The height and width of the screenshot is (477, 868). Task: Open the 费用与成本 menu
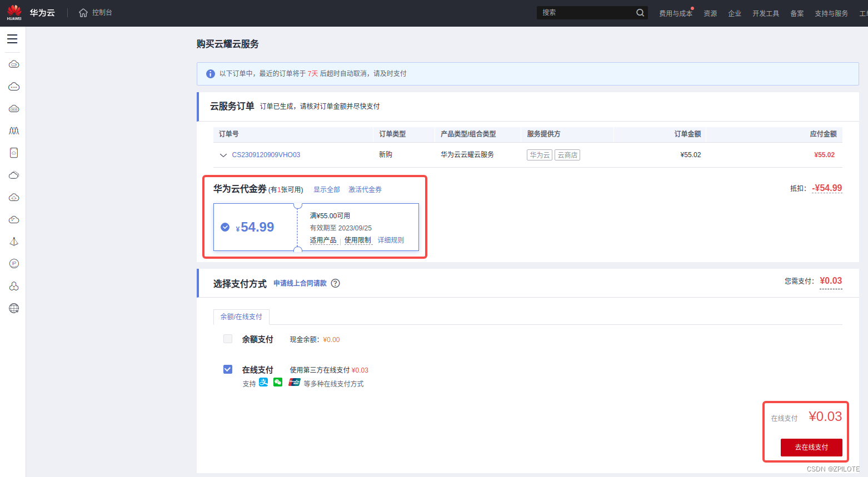pyautogui.click(x=676, y=13)
